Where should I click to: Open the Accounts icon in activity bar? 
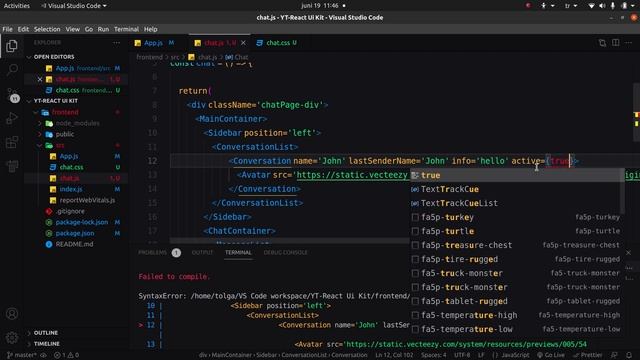click(12, 313)
